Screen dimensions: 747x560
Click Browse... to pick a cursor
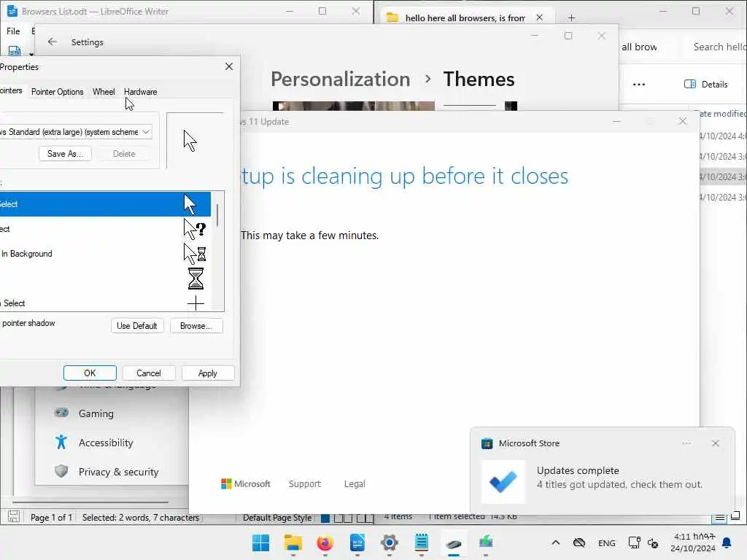coord(196,326)
